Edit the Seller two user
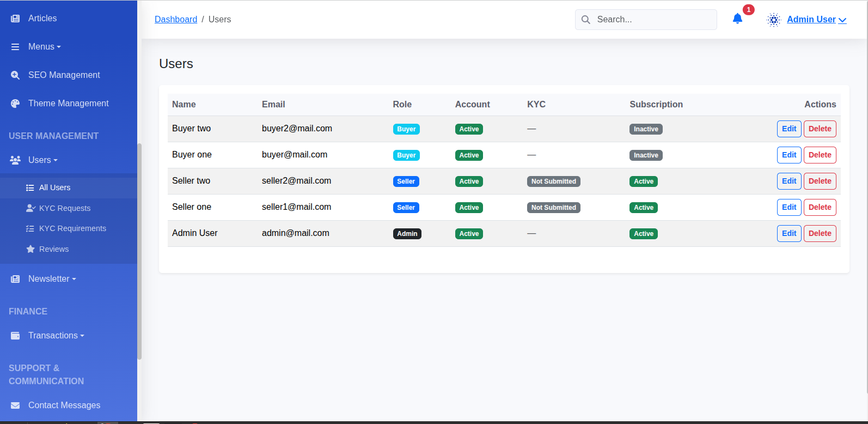 point(789,181)
